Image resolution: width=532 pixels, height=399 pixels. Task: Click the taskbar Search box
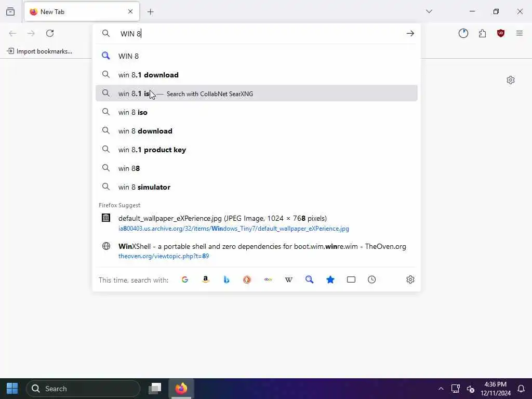tap(83, 389)
